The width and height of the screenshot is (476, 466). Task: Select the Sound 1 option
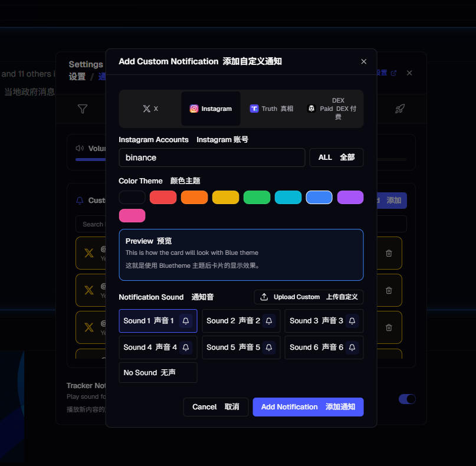point(158,321)
